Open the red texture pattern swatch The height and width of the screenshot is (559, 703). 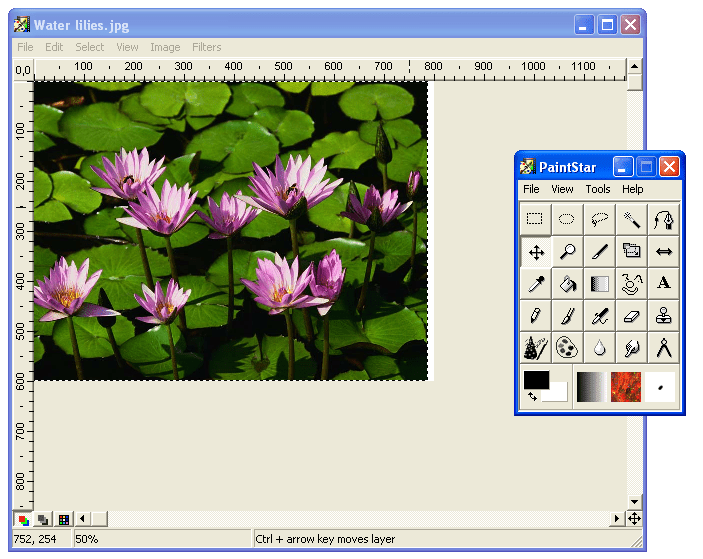click(x=626, y=387)
